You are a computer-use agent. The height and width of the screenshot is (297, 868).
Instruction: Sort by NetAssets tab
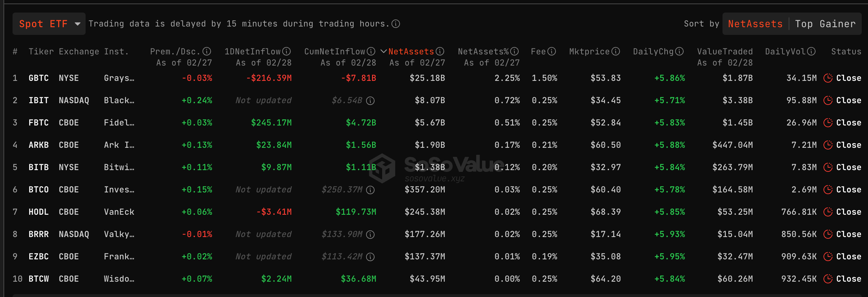click(x=755, y=24)
